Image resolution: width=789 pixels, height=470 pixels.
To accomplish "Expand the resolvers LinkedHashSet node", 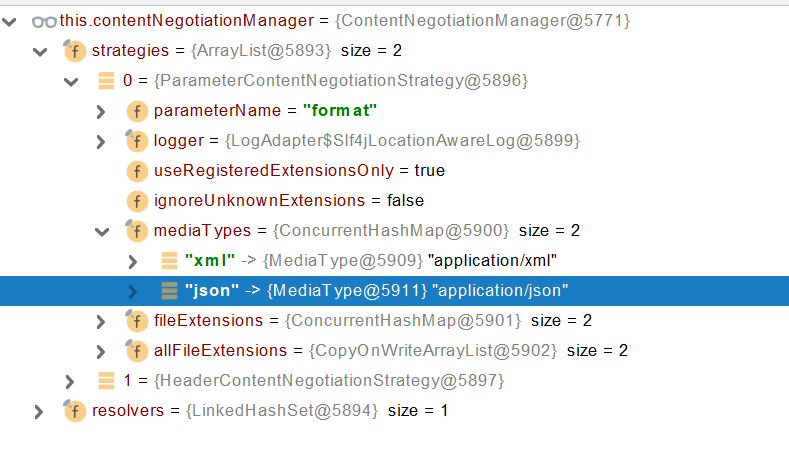I will pyautogui.click(x=39, y=411).
